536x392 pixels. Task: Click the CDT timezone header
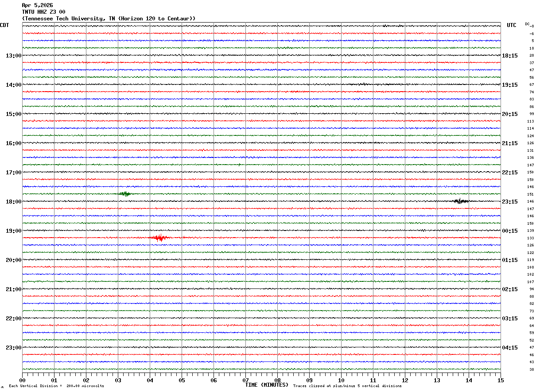[4, 25]
